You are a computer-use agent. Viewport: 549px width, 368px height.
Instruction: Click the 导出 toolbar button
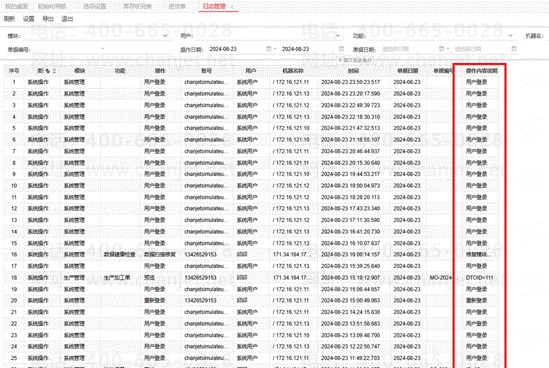tap(48, 19)
